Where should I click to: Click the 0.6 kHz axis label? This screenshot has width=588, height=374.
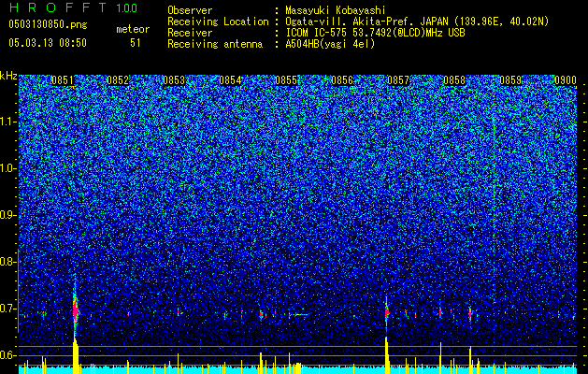8,355
